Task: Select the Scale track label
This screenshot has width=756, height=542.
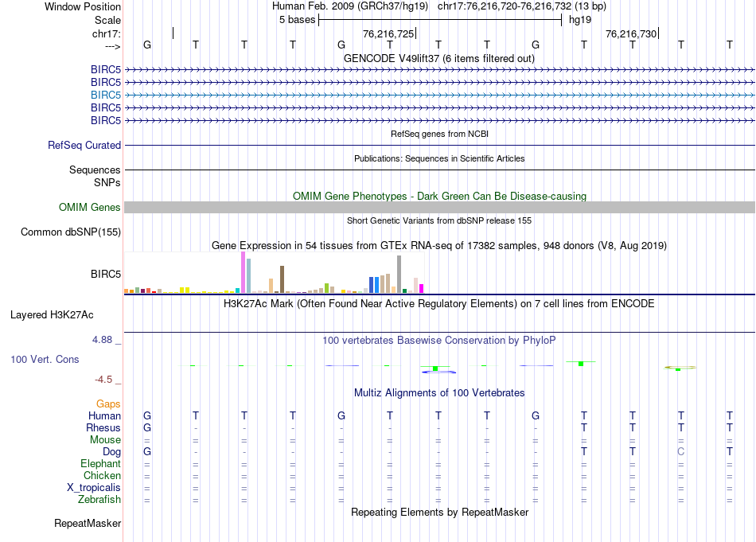Action: [107, 20]
